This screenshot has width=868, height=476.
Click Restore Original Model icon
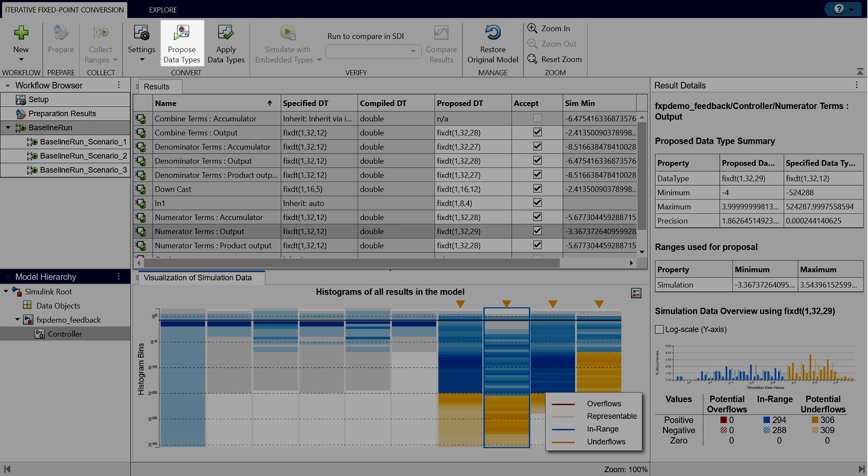492,33
